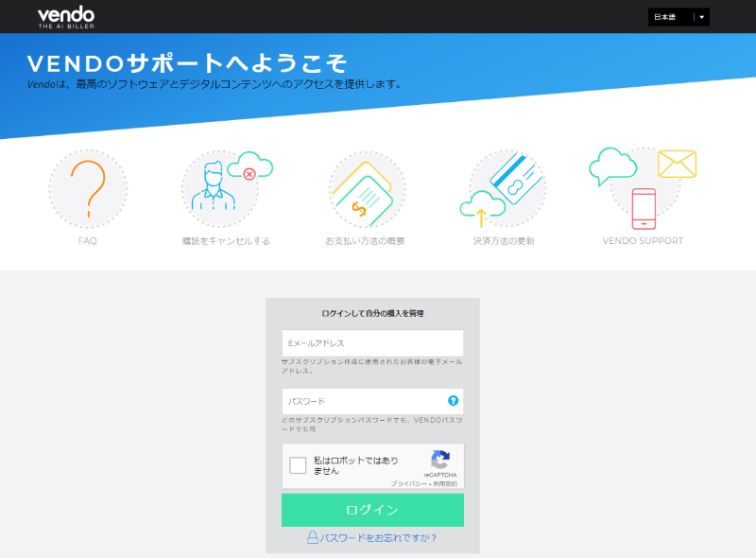Open the reCAPTCHA プライバシー link

click(409, 483)
